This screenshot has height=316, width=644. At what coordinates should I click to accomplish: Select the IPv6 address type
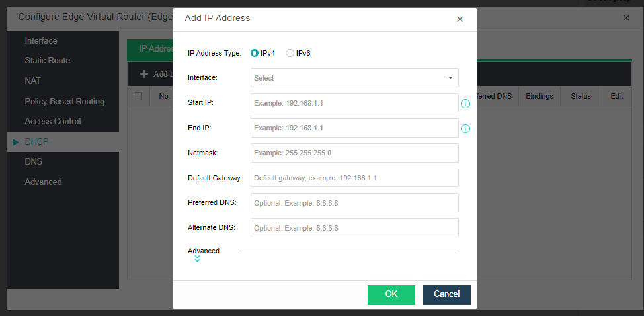click(290, 53)
